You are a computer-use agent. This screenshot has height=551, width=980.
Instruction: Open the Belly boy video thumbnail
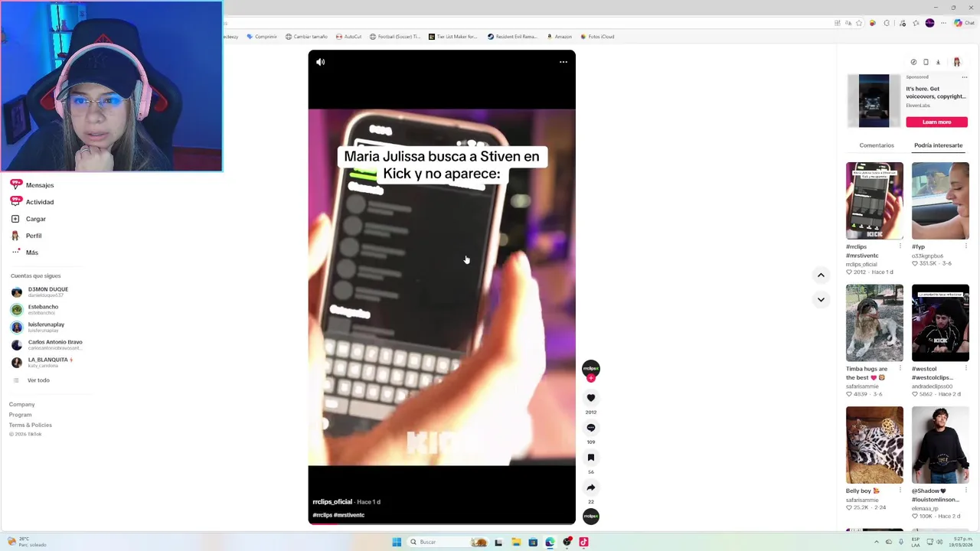(874, 445)
